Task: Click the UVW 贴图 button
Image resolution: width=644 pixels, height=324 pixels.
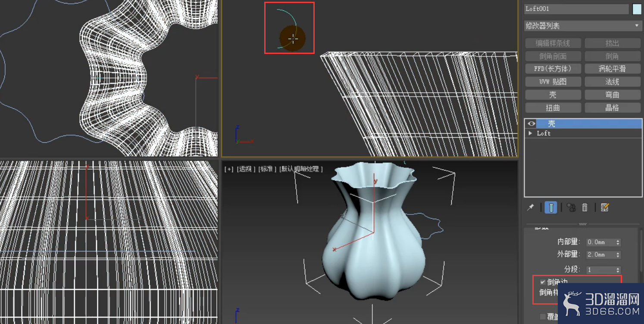Action: [x=553, y=82]
